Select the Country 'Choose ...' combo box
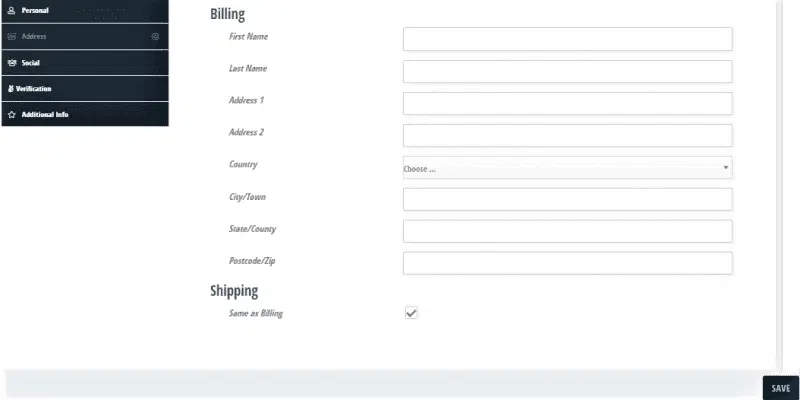 coord(567,168)
